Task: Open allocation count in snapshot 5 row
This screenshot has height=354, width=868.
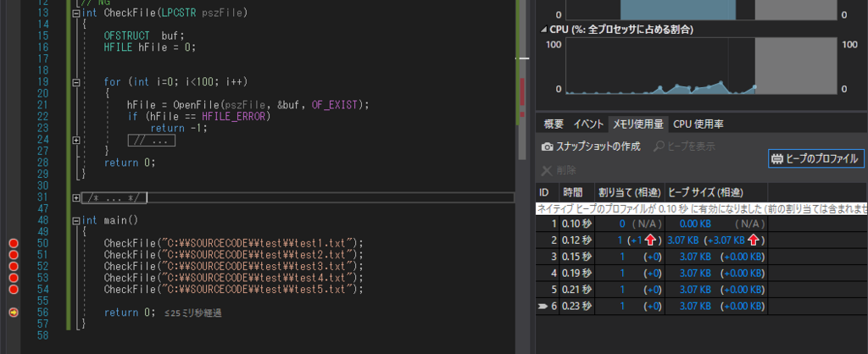Action: coord(622,289)
